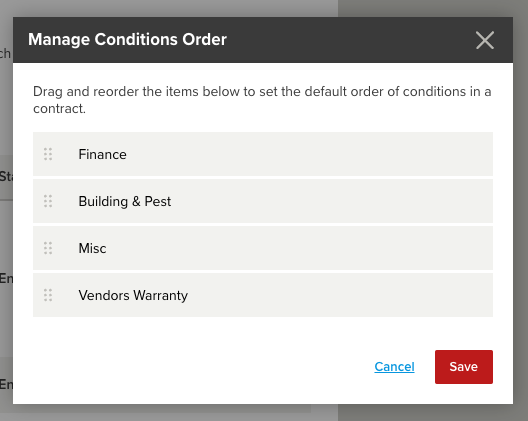Select the Finance condition label
Screen dimensions: 528x421
point(102,154)
